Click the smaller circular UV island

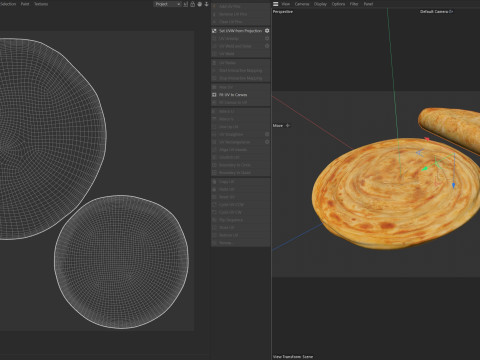pos(121,262)
